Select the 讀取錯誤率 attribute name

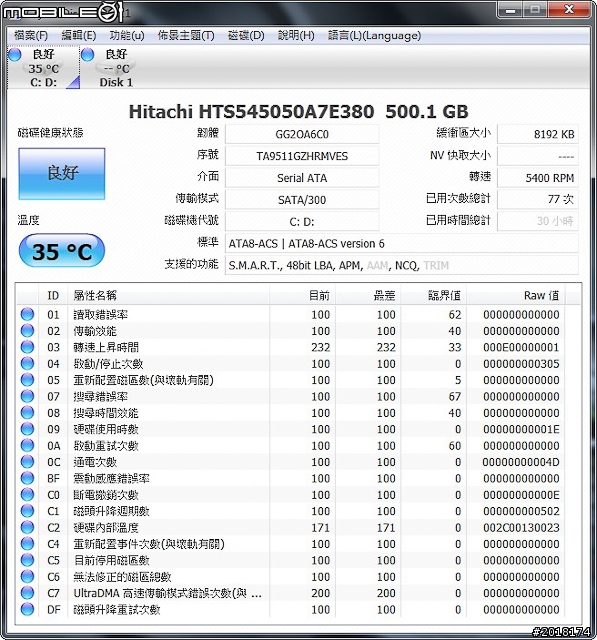coord(100,315)
